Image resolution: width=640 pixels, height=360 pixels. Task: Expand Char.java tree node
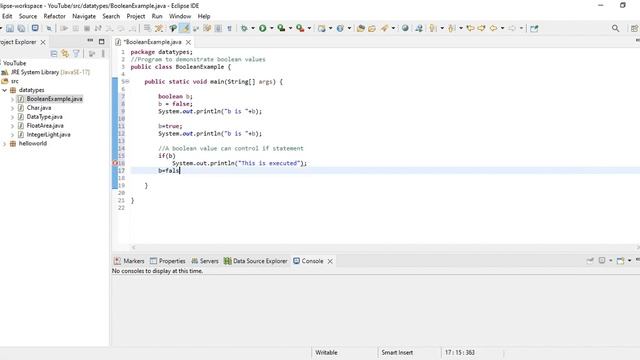(x=12, y=108)
